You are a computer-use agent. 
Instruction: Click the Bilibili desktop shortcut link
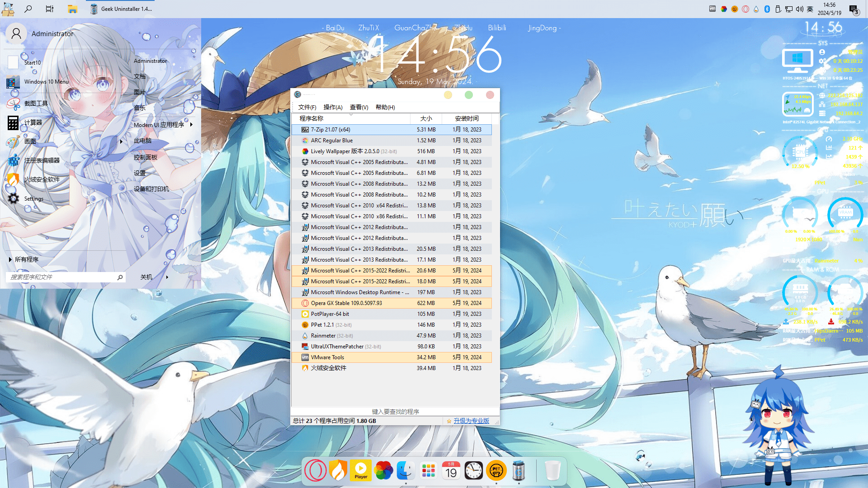pyautogui.click(x=497, y=28)
